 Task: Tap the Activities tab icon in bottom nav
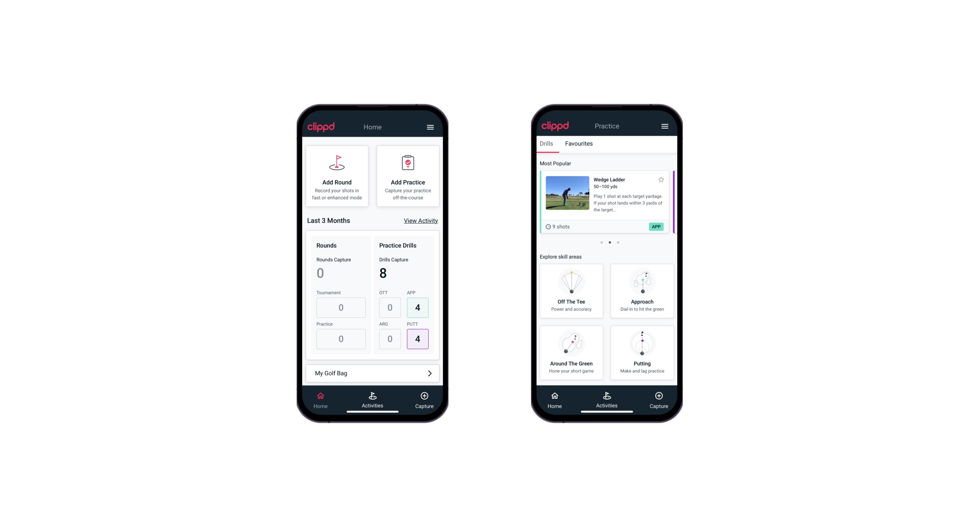pyautogui.click(x=373, y=396)
